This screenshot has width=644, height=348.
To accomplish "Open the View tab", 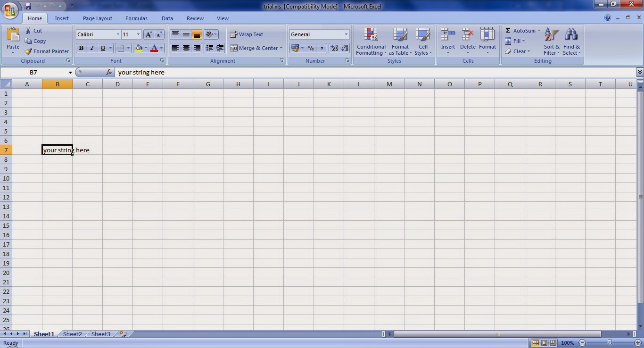I will tap(223, 18).
